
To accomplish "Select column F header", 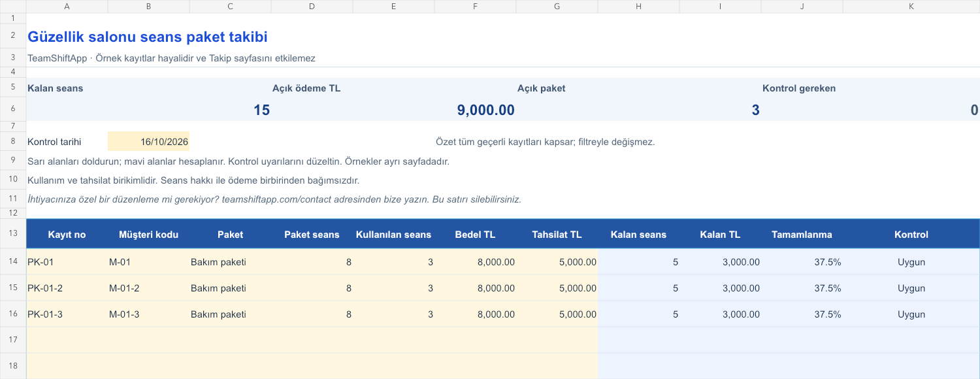I will [475, 6].
